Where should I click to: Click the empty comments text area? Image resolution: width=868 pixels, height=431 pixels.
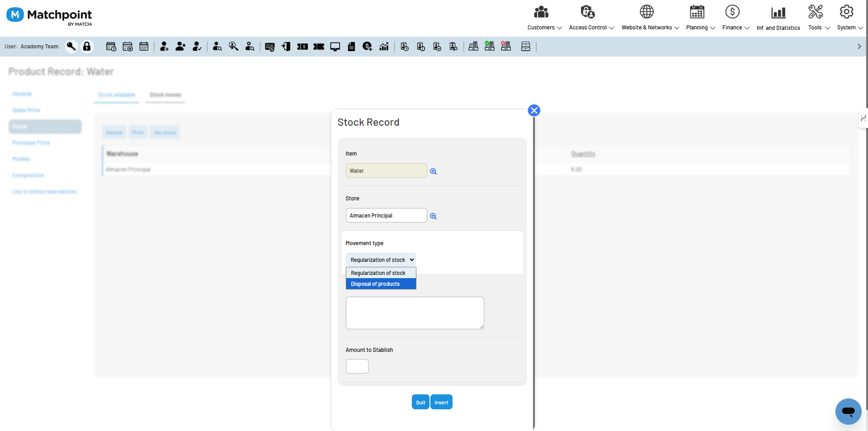415,313
